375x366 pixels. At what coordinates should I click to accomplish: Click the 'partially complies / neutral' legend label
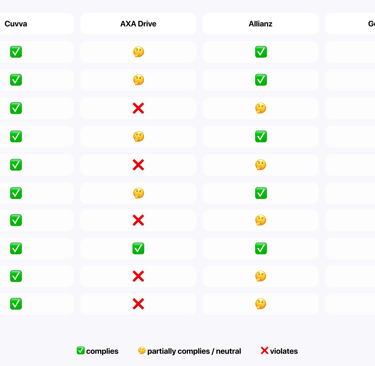(194, 351)
